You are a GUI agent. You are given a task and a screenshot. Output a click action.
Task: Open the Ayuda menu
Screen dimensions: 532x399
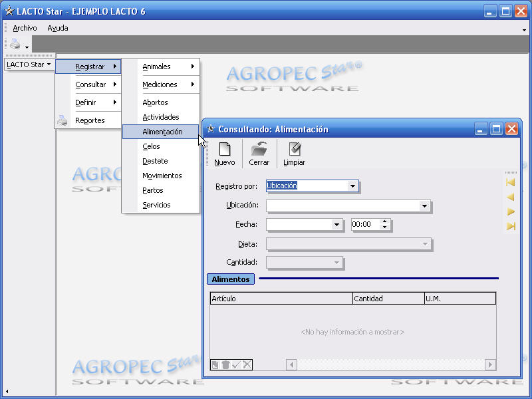coord(58,28)
